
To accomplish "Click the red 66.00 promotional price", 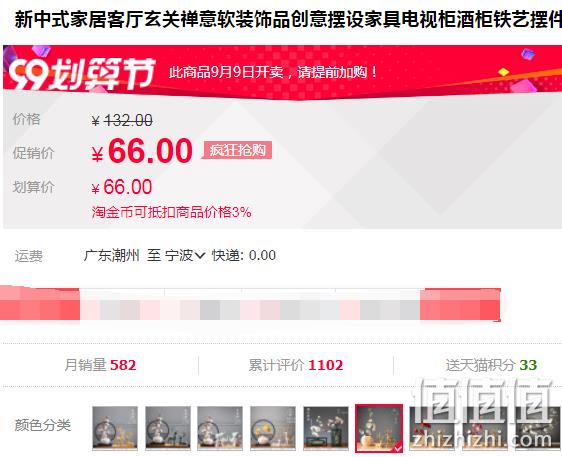I will tap(142, 151).
